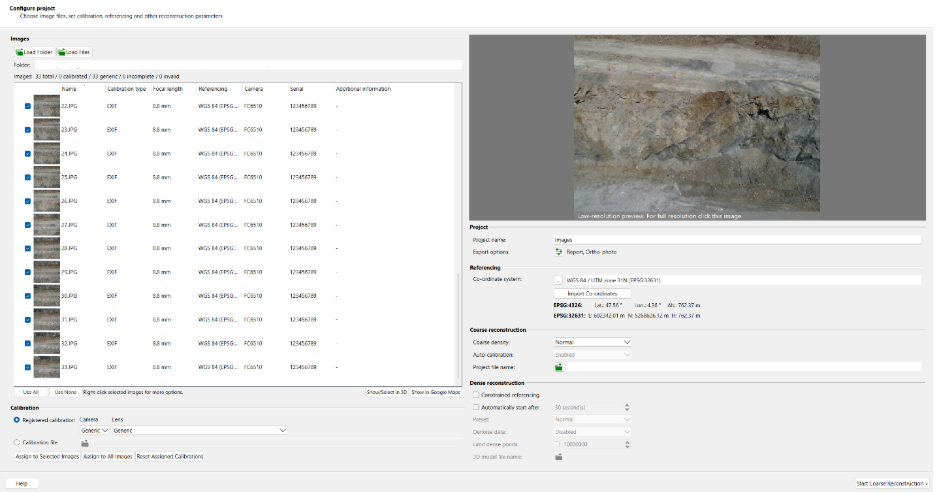Expand the Coarse density dropdown

click(593, 342)
